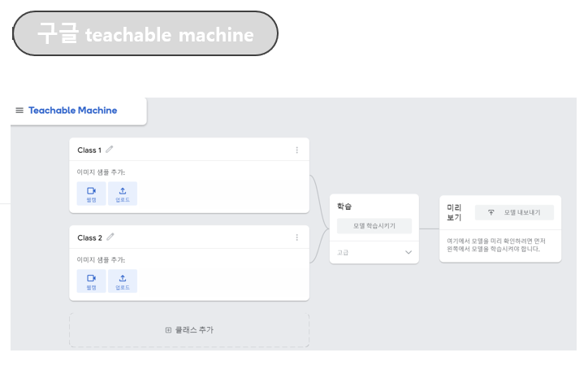Viewport: 588px width, 370px height.
Task: Select webcam button for Class 1 samples
Action: pyautogui.click(x=92, y=194)
